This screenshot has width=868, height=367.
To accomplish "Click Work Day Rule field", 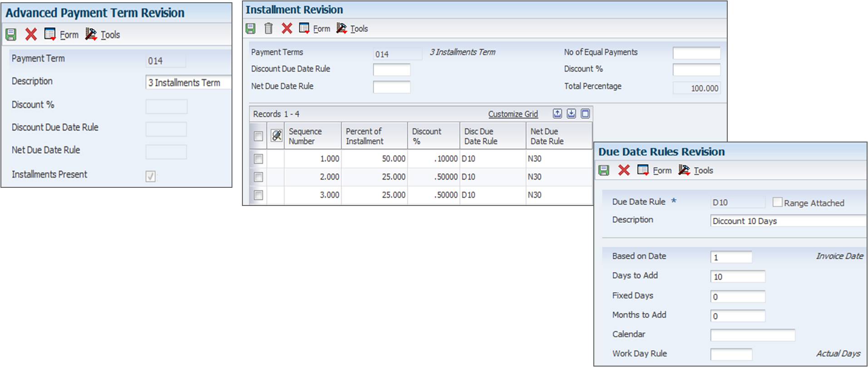I will [731, 354].
